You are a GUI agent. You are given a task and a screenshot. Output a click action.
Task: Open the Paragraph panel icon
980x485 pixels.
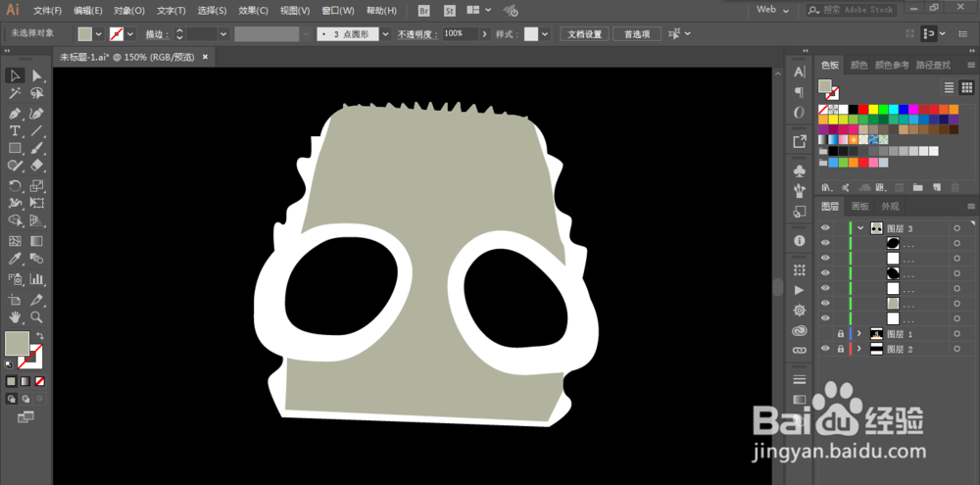point(800,92)
